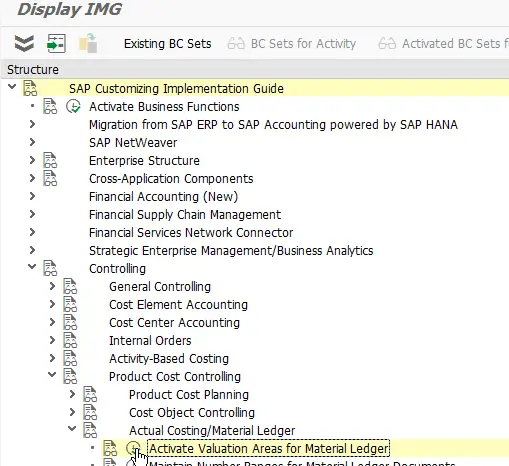
Task: Collapse the Actual Costing/Material Ledger node
Action: (x=72, y=428)
